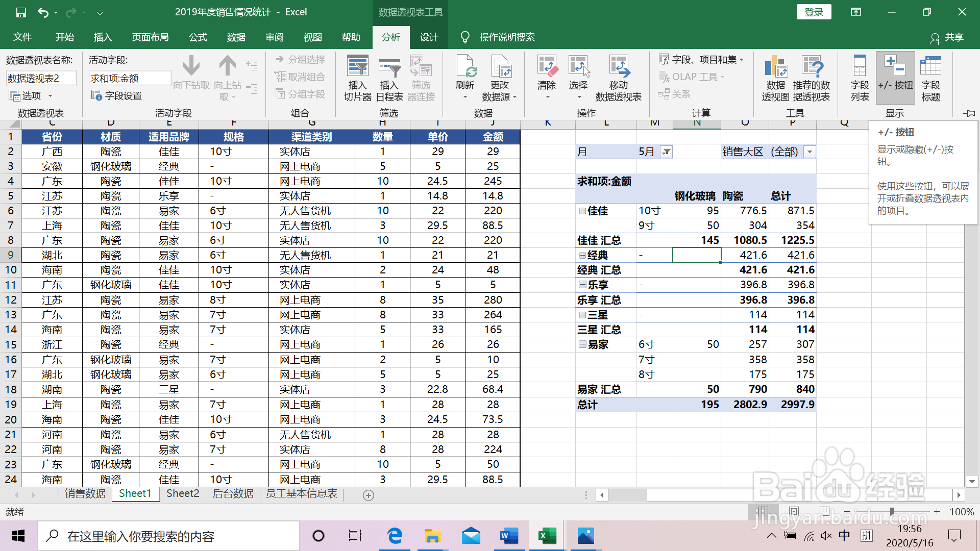The image size is (980, 551).
Task: Open the Sheet2 sheet tab
Action: tap(183, 493)
